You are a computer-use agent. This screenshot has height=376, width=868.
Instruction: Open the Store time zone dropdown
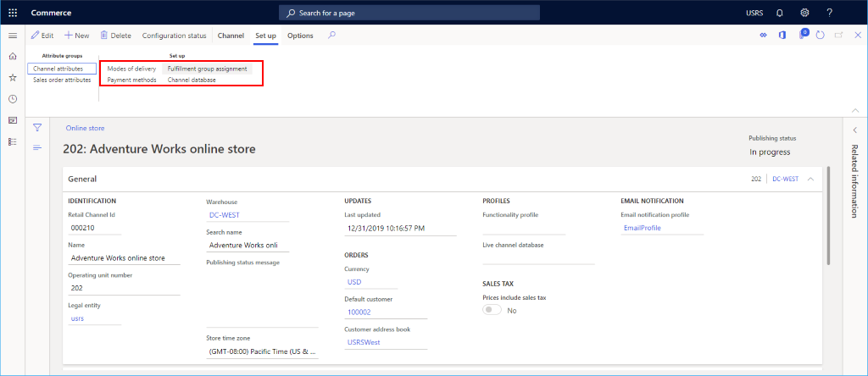pyautogui.click(x=263, y=351)
